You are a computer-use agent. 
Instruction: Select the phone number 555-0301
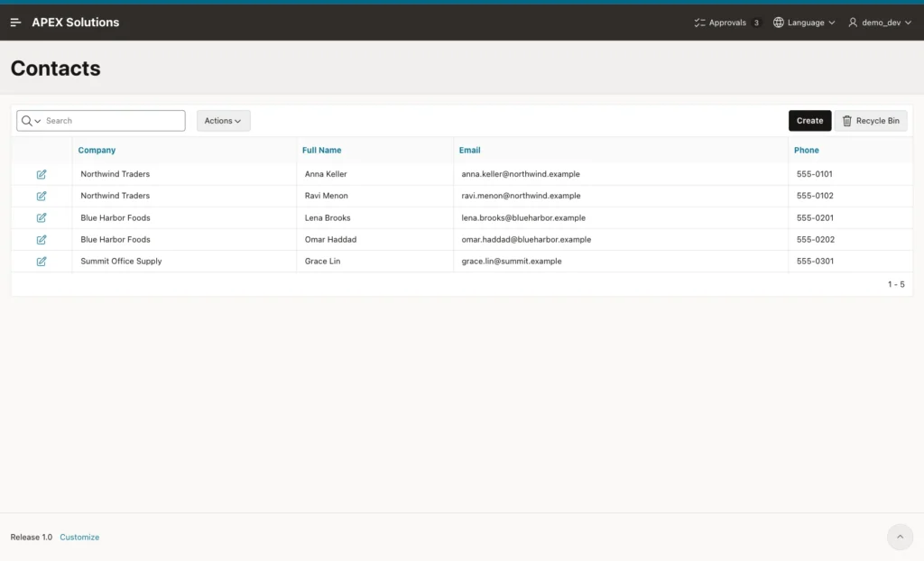tap(815, 261)
